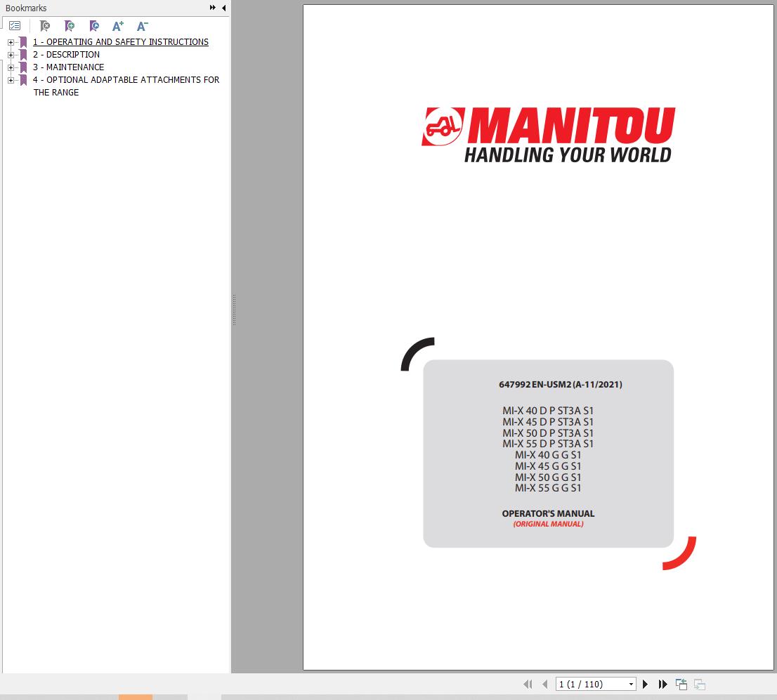Click the OPERATOR'S MANUAL heading text
Screen dimensions: 777x700
click(548, 514)
